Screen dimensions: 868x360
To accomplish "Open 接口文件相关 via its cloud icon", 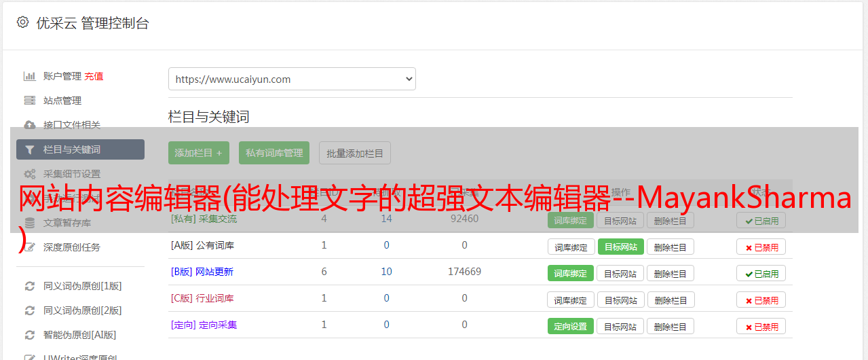I will [29, 125].
